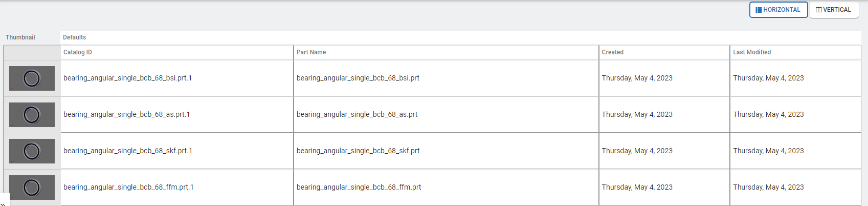This screenshot has height=206, width=868.
Task: Open thumbnail for bearing bcb_68_ffm part
Action: (32, 188)
